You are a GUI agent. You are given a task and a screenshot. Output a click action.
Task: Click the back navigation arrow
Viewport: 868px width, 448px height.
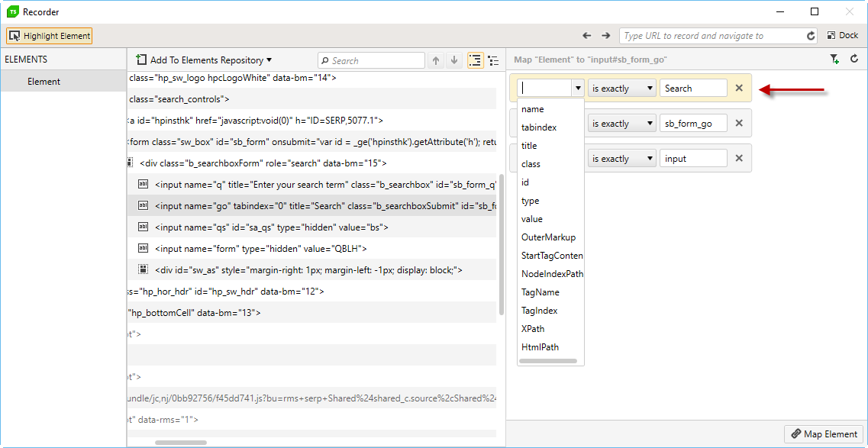click(x=587, y=35)
